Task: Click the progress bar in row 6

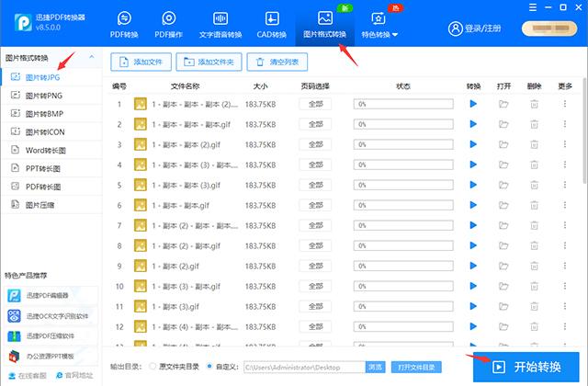Action: [x=403, y=205]
